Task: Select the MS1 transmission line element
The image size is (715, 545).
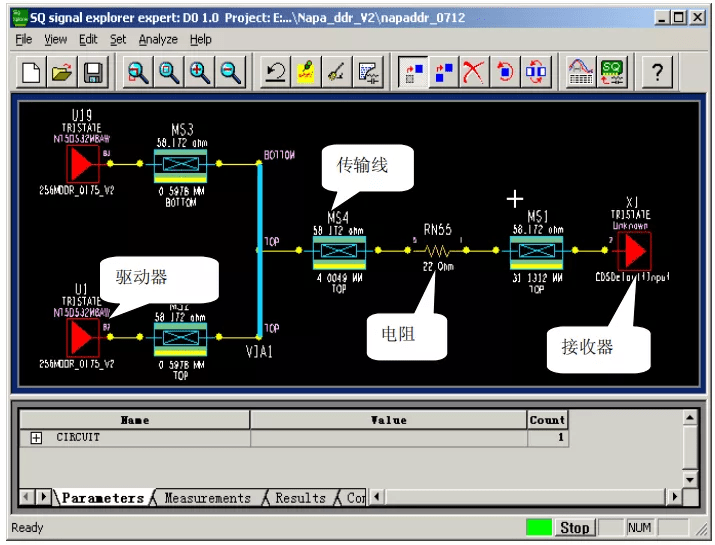Action: tap(537, 251)
